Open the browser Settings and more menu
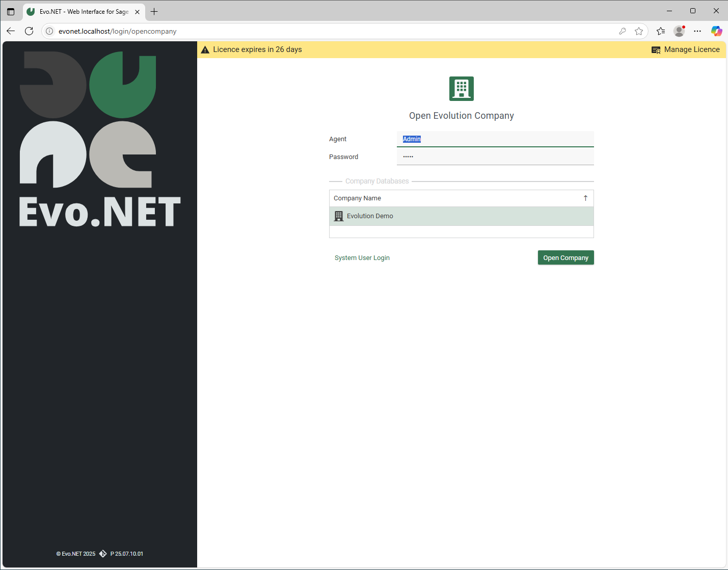 (697, 31)
